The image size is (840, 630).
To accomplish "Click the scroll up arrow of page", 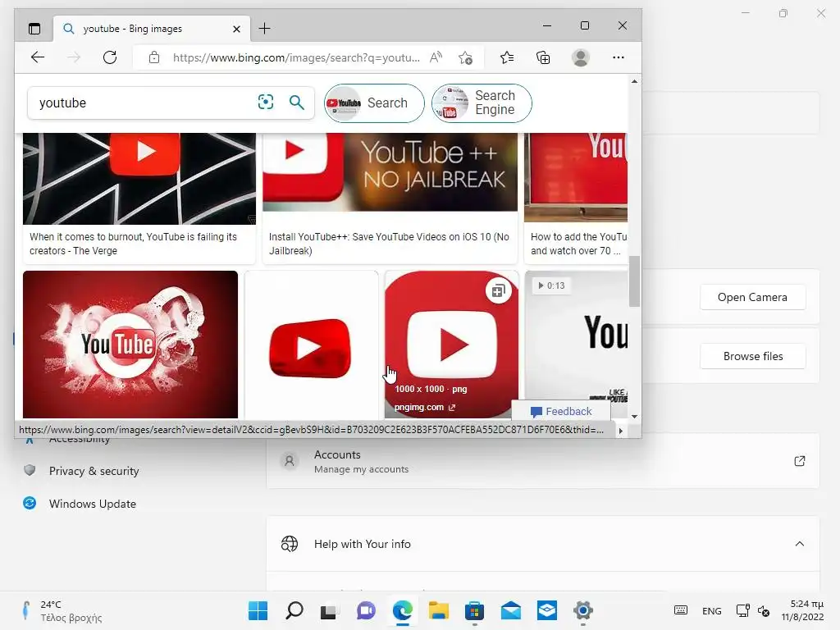I will point(634,81).
